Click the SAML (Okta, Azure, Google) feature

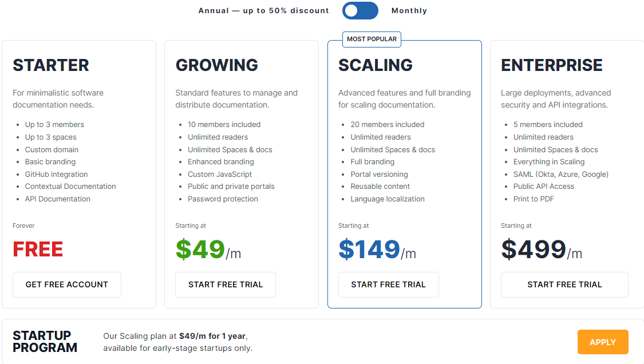[x=560, y=174]
